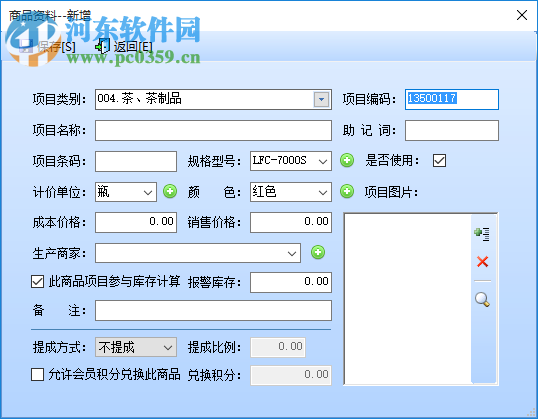
Task: Expand the 规格型号 combo box
Action: (x=323, y=161)
